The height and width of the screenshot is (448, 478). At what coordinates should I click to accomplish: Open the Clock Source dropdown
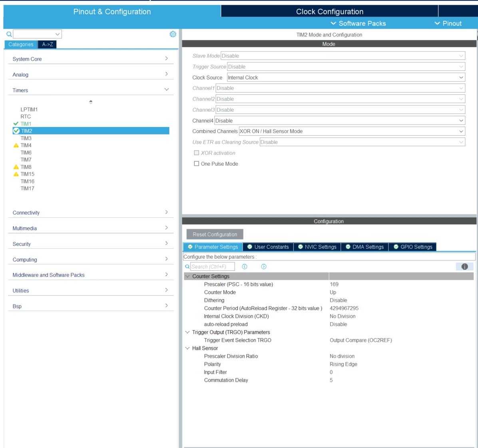[x=346, y=77]
